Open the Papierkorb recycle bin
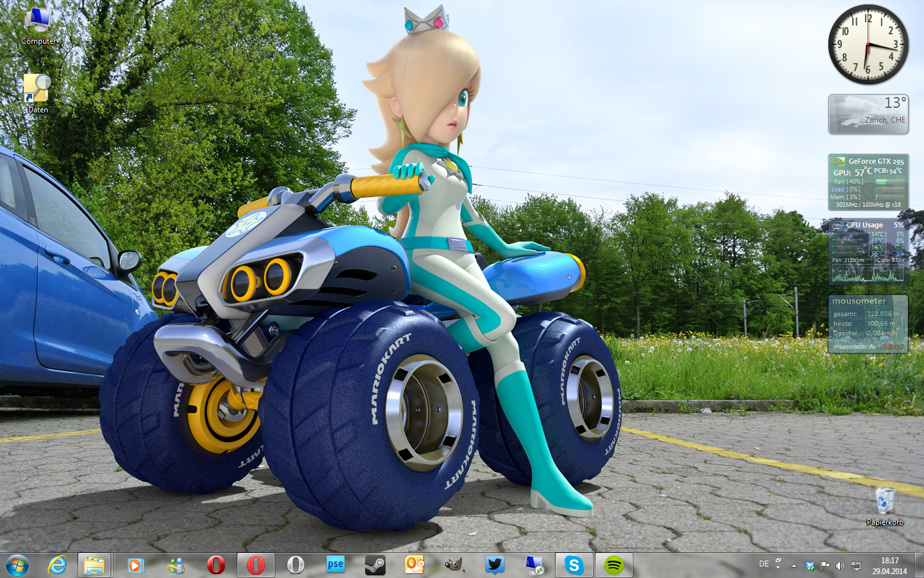924x578 pixels. [x=885, y=506]
